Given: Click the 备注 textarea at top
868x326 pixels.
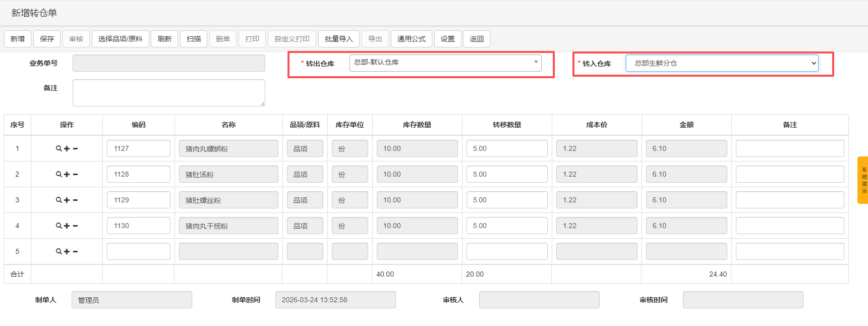Looking at the screenshot, I should (x=168, y=93).
